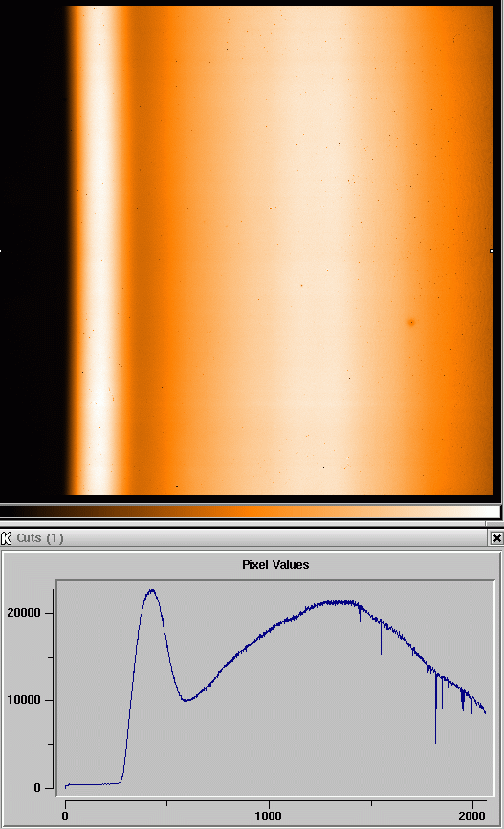
Task: Close the Cuts (1) window
Action: (x=496, y=538)
